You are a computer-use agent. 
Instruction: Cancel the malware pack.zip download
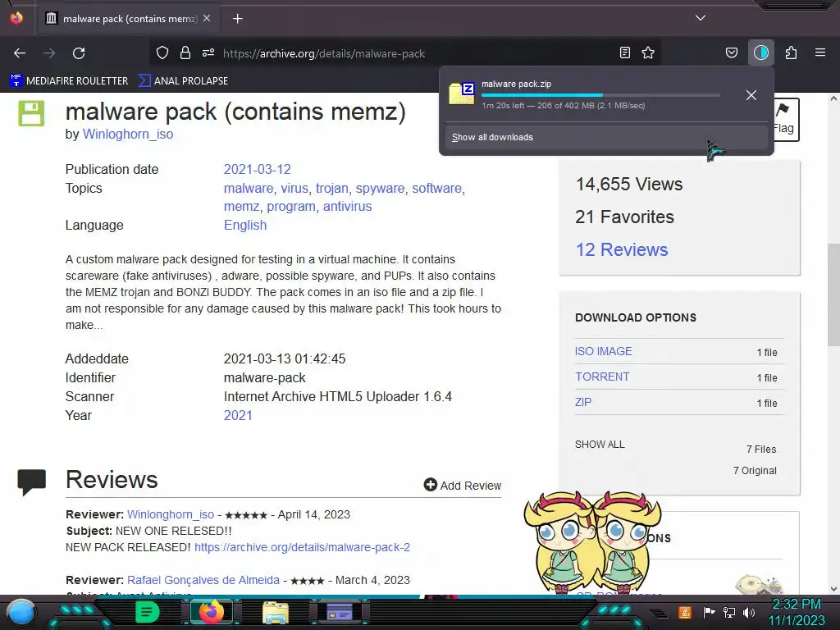[x=751, y=95]
